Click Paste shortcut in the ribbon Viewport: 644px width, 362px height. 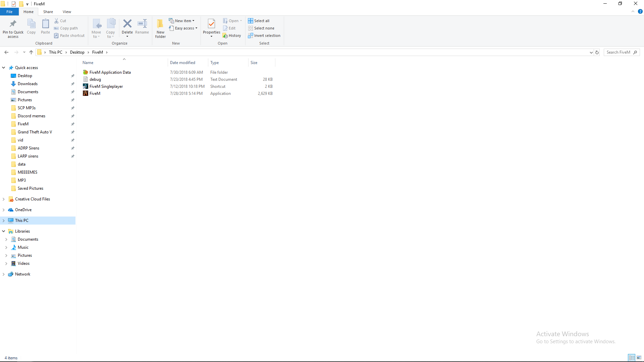coord(69,36)
